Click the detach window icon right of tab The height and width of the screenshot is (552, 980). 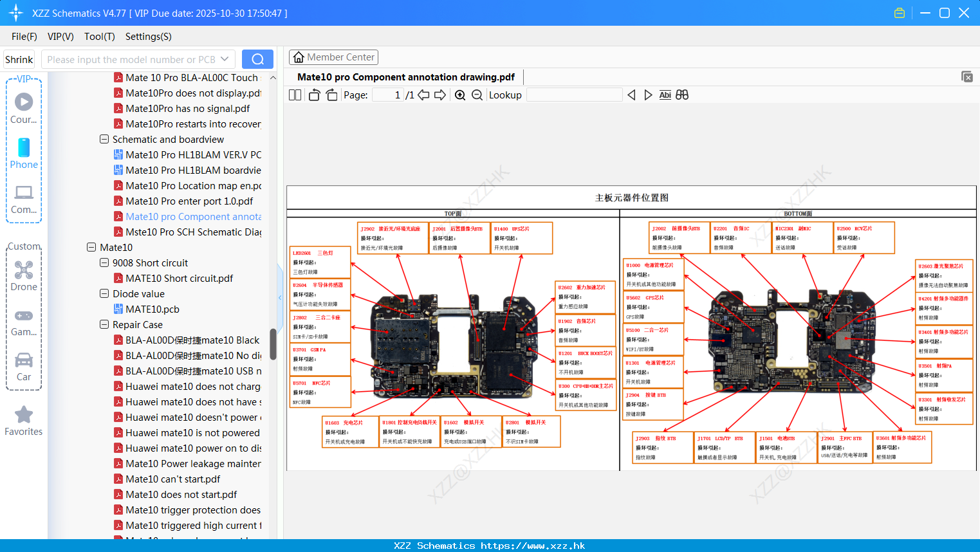(967, 77)
